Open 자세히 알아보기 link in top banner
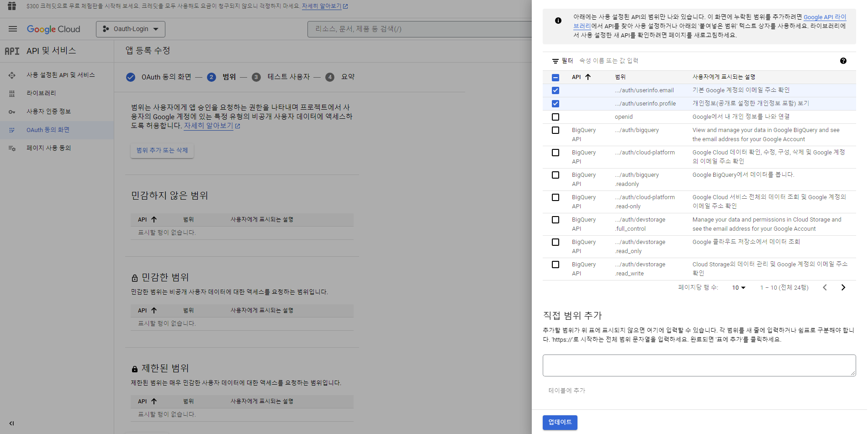The image size is (868, 434). [325, 6]
